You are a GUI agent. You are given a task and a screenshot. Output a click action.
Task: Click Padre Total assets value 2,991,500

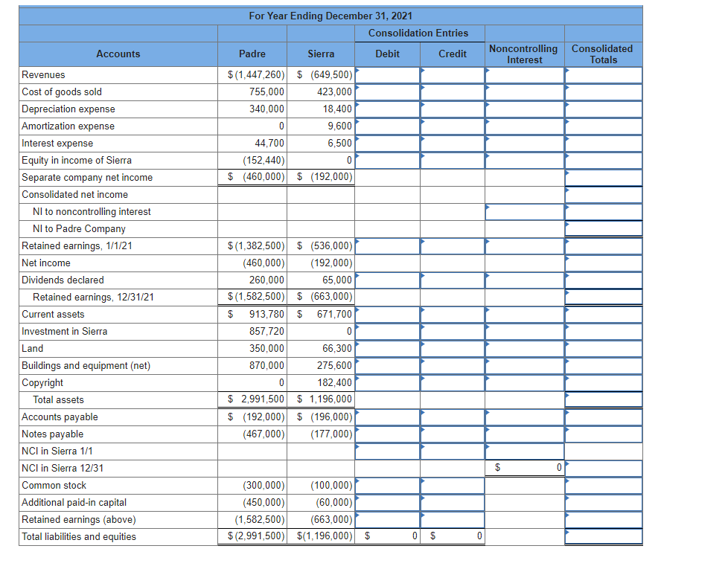262,399
